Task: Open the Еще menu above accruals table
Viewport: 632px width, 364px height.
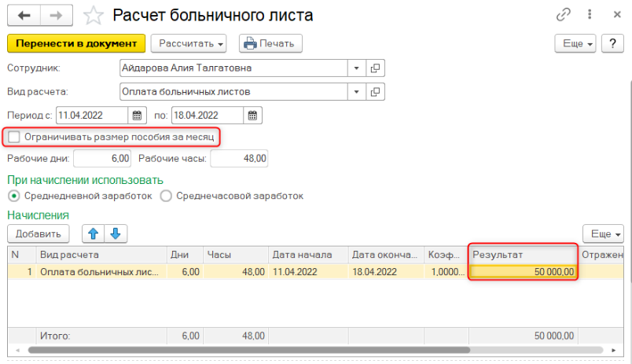Action: click(603, 233)
